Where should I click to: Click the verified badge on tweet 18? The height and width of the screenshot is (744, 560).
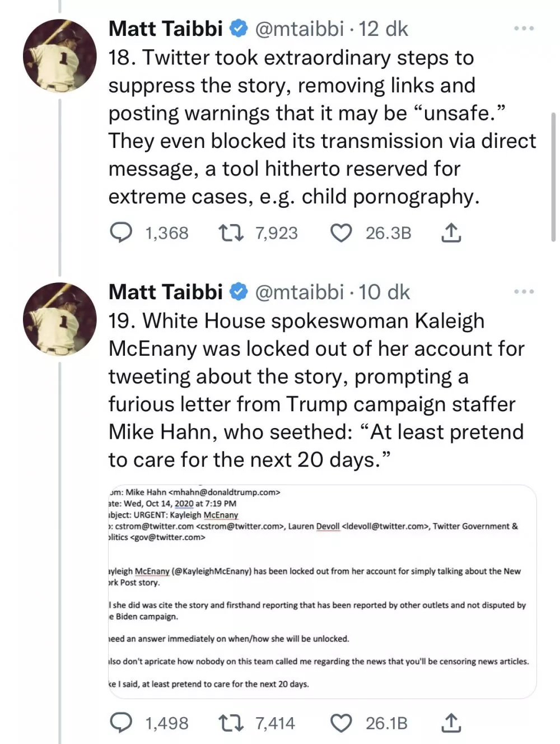[240, 28]
